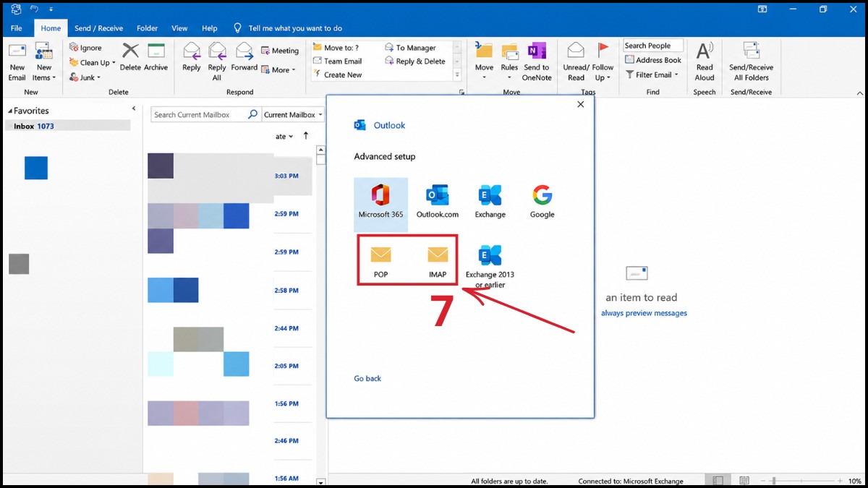Switch to the Send / Receive tab

click(98, 28)
